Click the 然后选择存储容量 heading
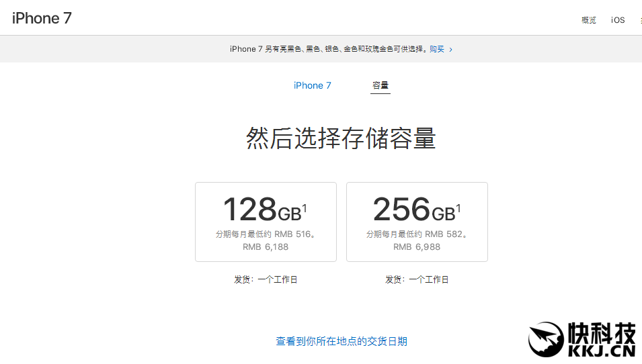The width and height of the screenshot is (642, 364). tap(341, 138)
